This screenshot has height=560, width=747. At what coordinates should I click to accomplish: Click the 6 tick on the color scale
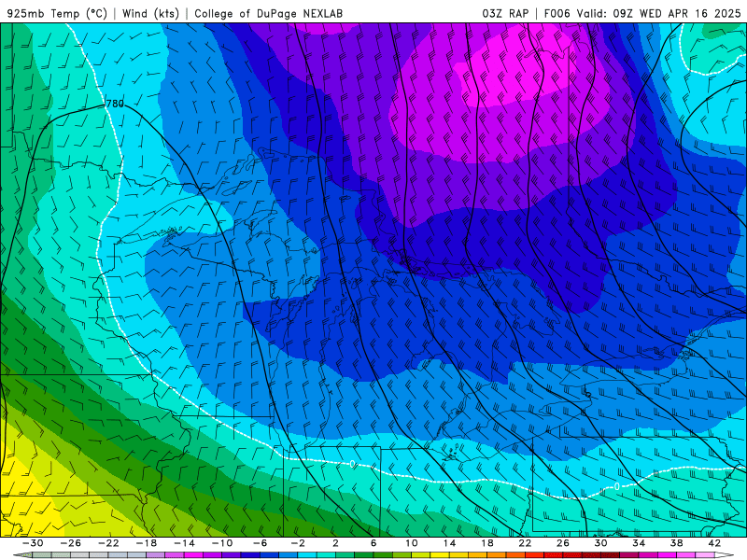[373, 543]
